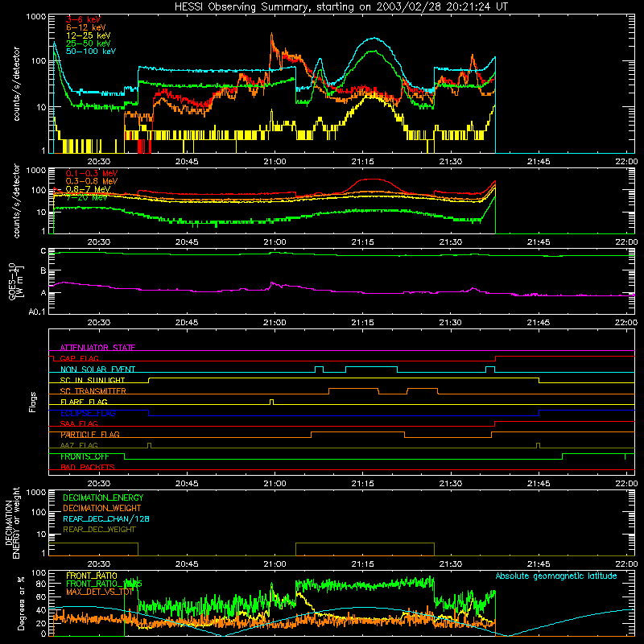
Task: Click the FLARE_FLAG pulse near 21:00
Action: click(271, 402)
